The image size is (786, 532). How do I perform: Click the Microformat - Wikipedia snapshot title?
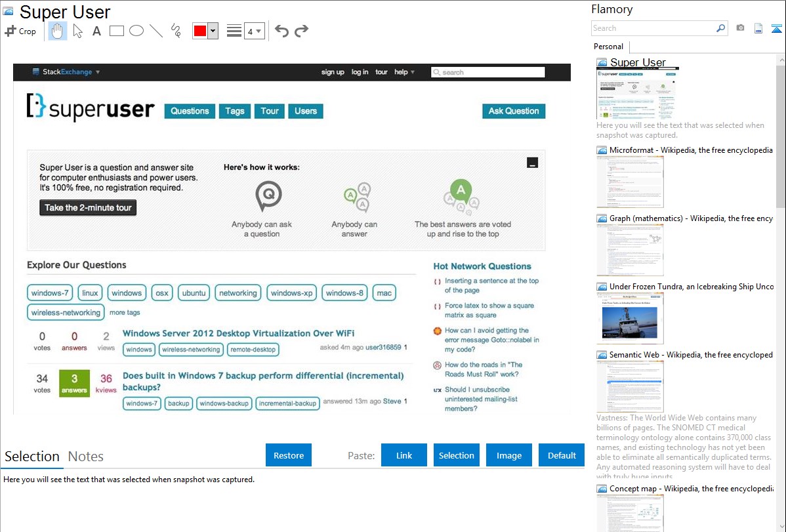click(691, 150)
